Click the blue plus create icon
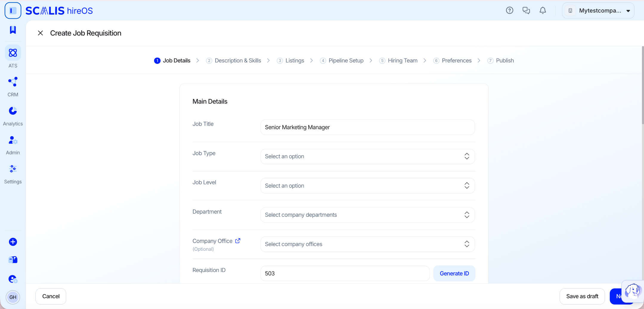The image size is (644, 309). tap(13, 242)
